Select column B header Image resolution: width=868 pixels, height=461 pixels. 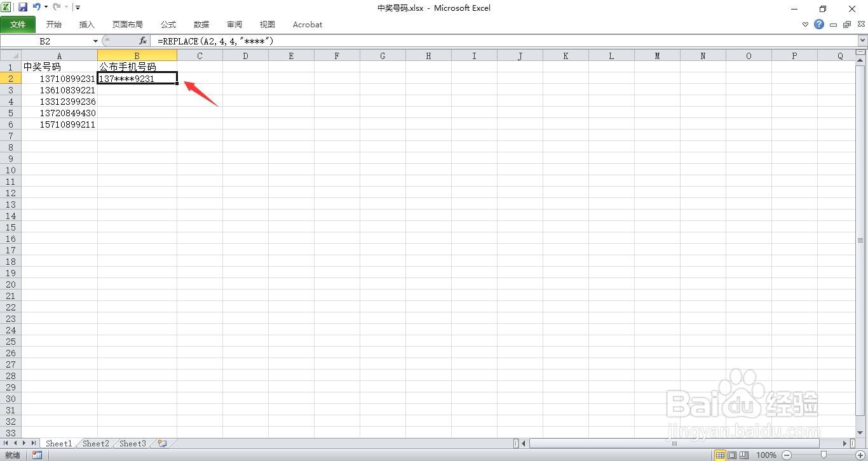coord(137,55)
